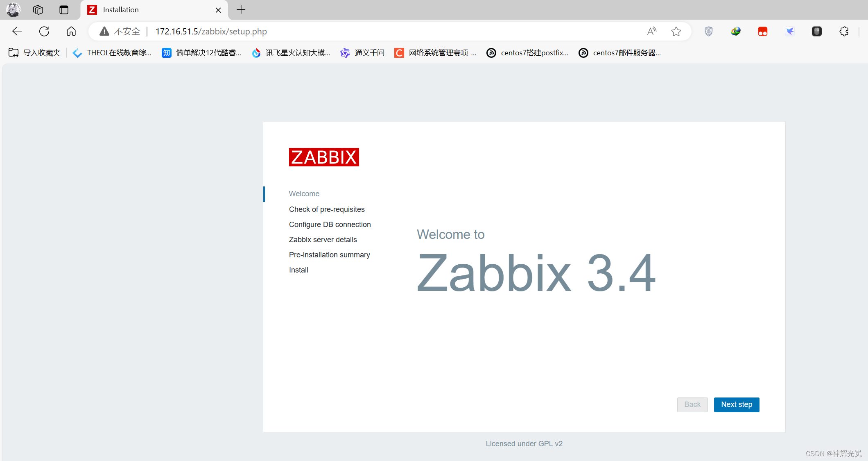This screenshot has height=461, width=868.
Task: Activate the Read aloud icon
Action: [652, 32]
